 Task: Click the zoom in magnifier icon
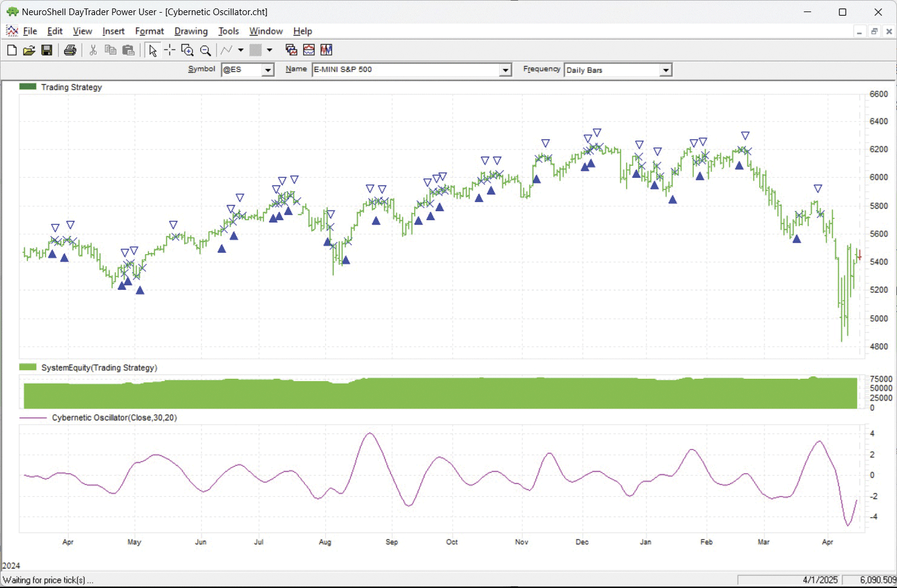coord(188,50)
